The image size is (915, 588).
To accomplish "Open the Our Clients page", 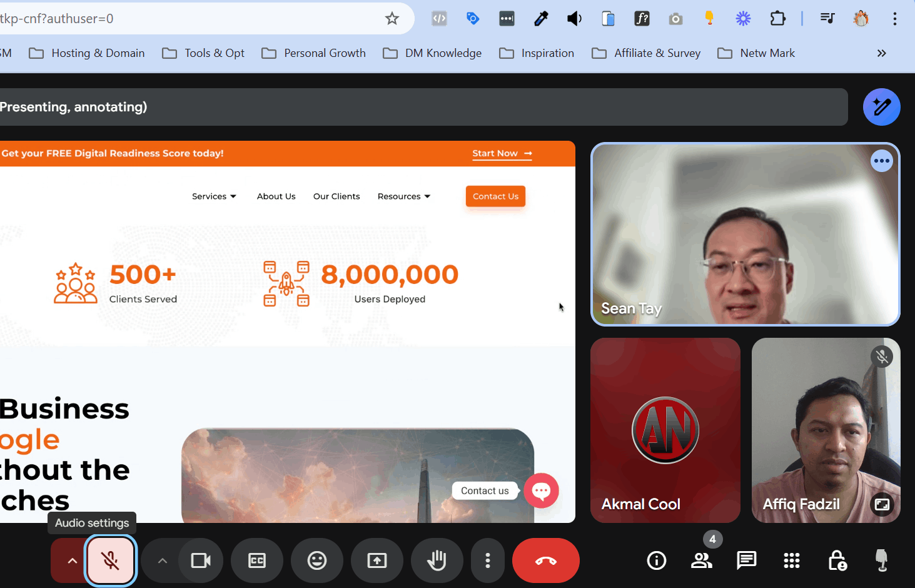I will (x=336, y=196).
